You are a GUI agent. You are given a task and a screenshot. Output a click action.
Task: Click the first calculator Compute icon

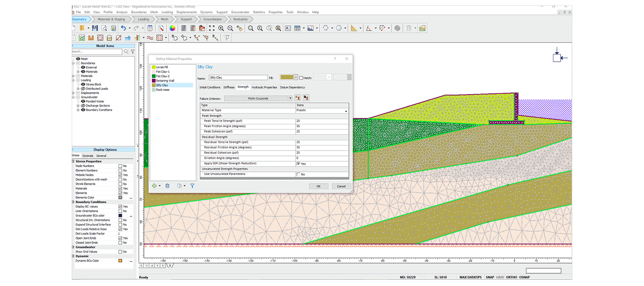pyautogui.click(x=184, y=28)
